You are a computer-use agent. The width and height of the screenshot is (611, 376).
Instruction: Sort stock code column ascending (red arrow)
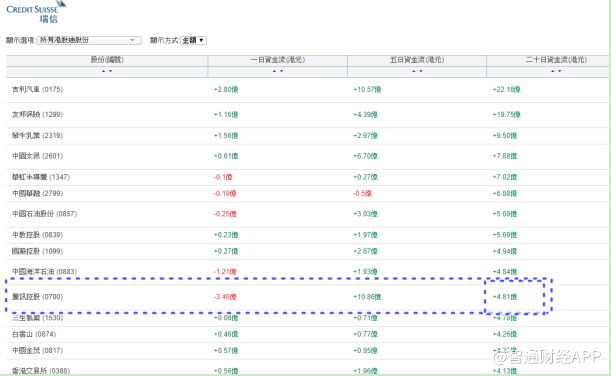pyautogui.click(x=103, y=71)
